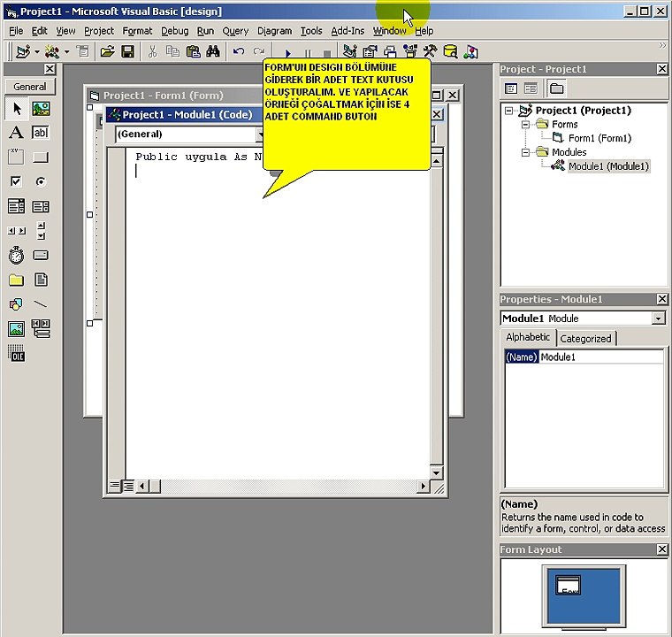The width and height of the screenshot is (672, 637).
Task: Click the Save Project toolbar icon
Action: (x=127, y=52)
